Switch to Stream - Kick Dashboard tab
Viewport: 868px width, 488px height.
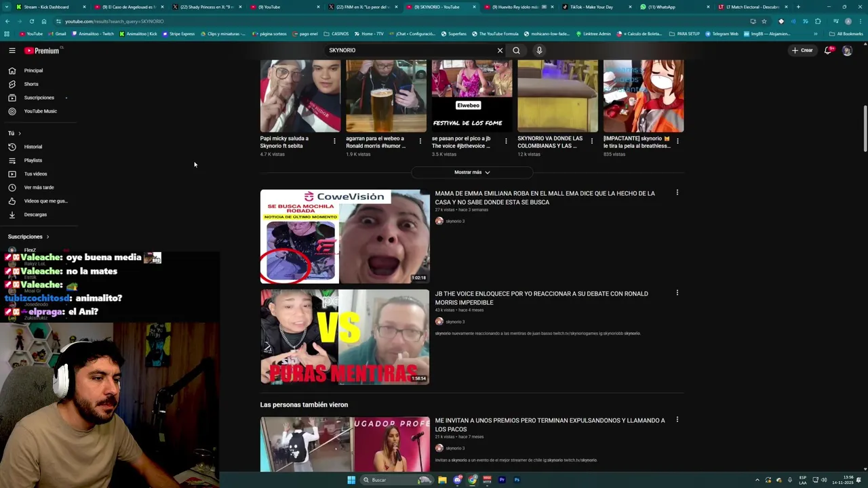click(x=46, y=7)
